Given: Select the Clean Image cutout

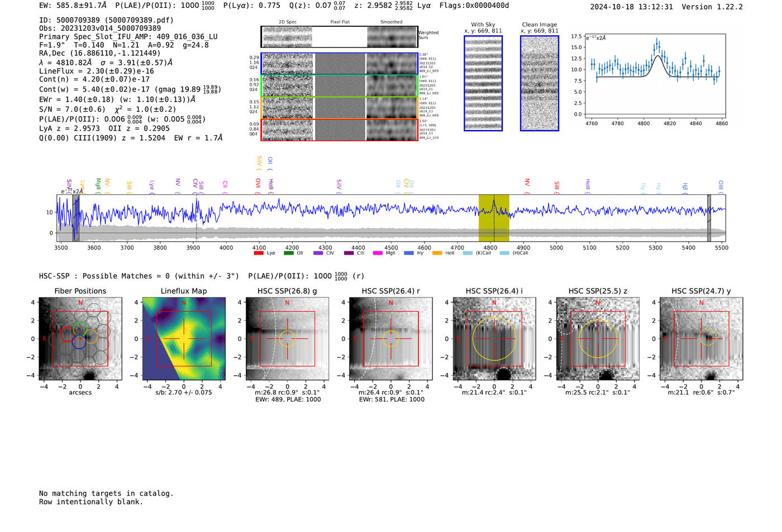Looking at the screenshot, I should tap(540, 83).
